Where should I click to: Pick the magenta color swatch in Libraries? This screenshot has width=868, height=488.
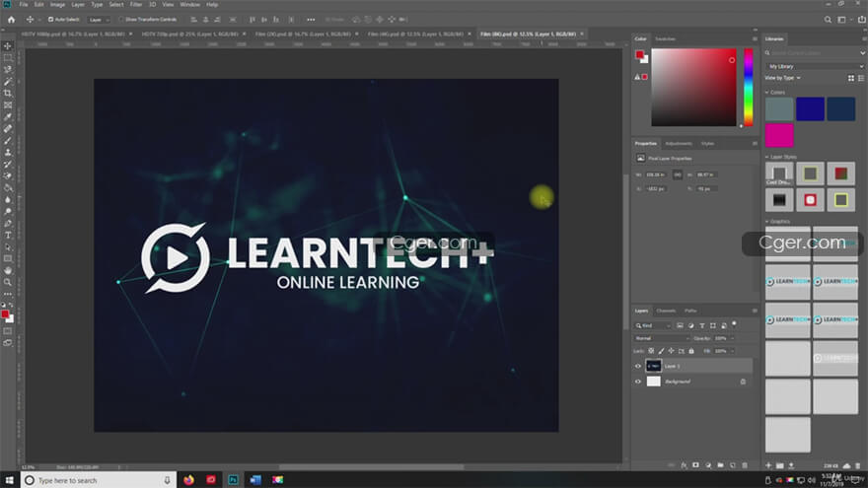coord(779,136)
